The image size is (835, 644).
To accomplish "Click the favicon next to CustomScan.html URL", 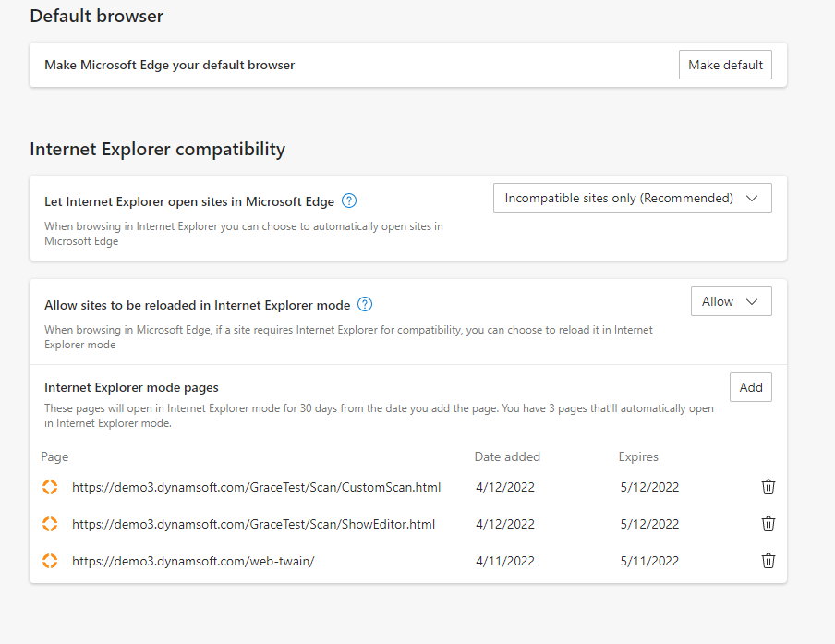I will pyautogui.click(x=50, y=487).
